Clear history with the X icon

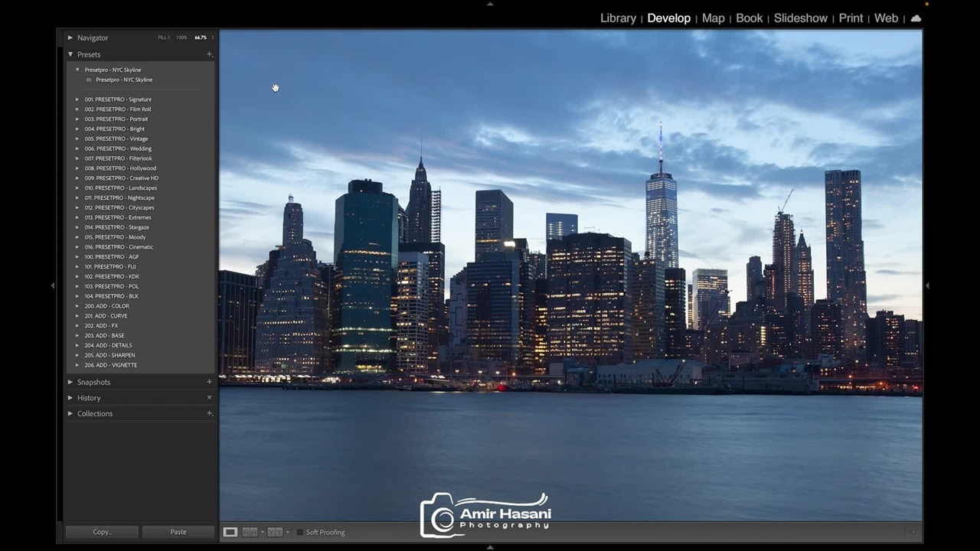tap(209, 398)
